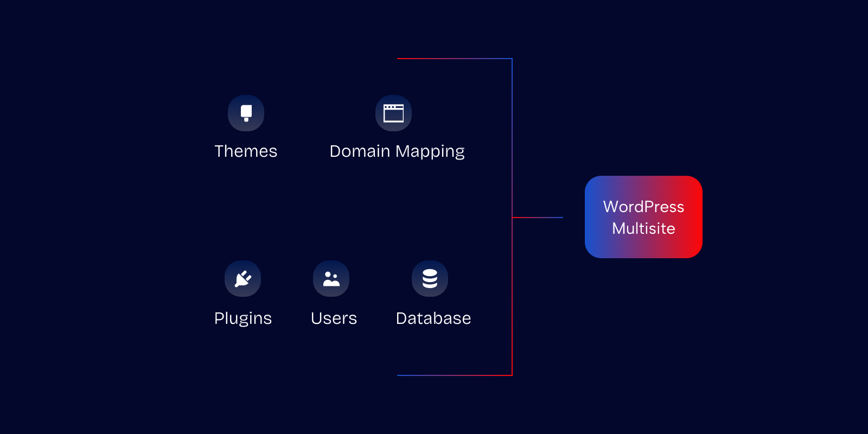Click the "Plugins" label

[243, 319]
